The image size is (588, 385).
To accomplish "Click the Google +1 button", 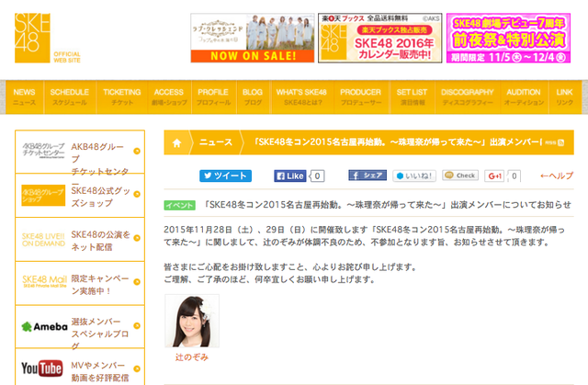I will (x=494, y=176).
